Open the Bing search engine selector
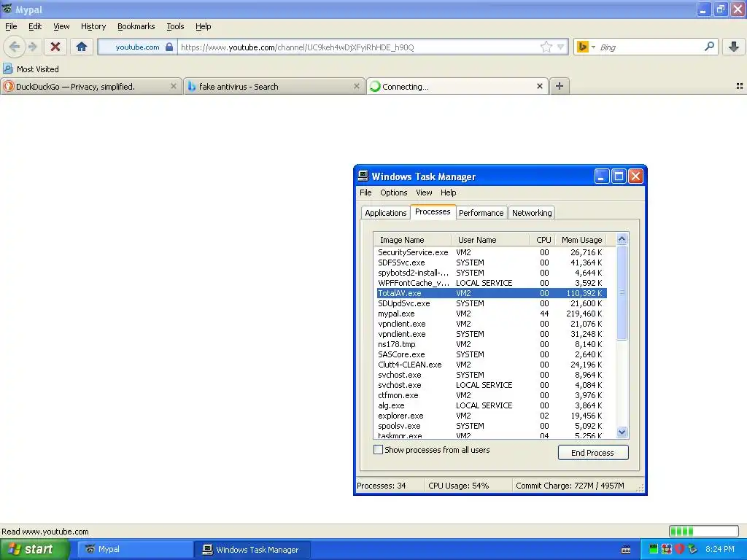The image size is (747, 560). (586, 47)
